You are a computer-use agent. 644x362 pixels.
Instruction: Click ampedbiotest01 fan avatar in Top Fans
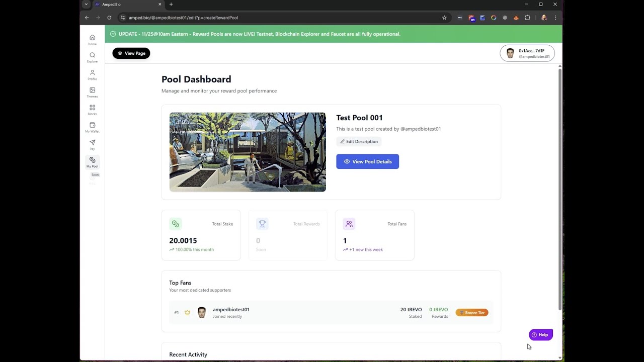point(202,313)
